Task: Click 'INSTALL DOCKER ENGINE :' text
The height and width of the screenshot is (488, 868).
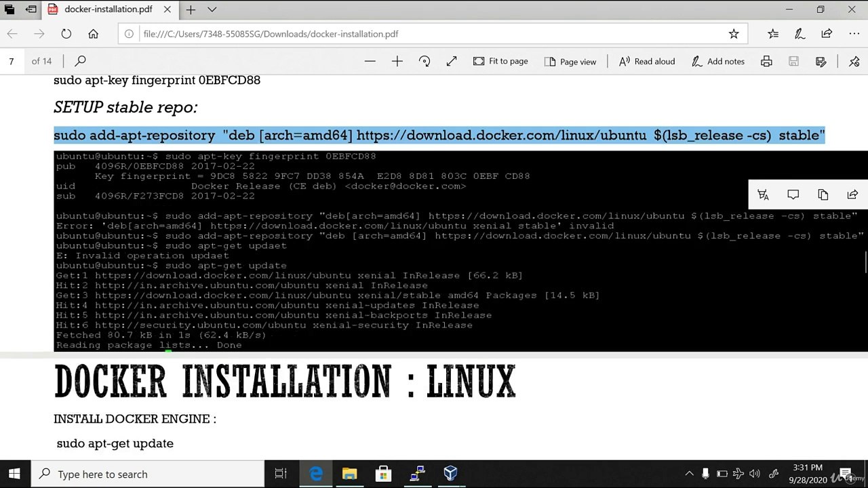Action: pyautogui.click(x=135, y=419)
